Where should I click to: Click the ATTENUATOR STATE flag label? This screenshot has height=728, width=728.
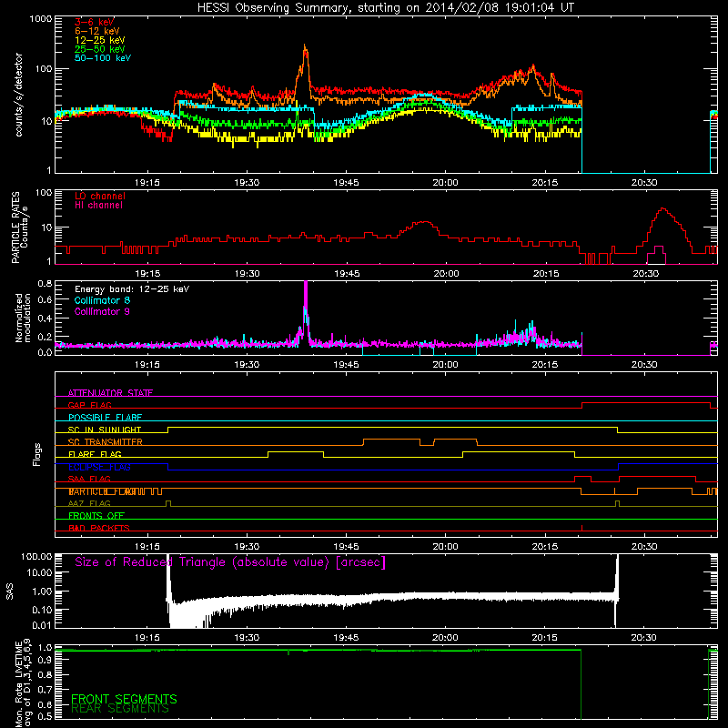[110, 393]
